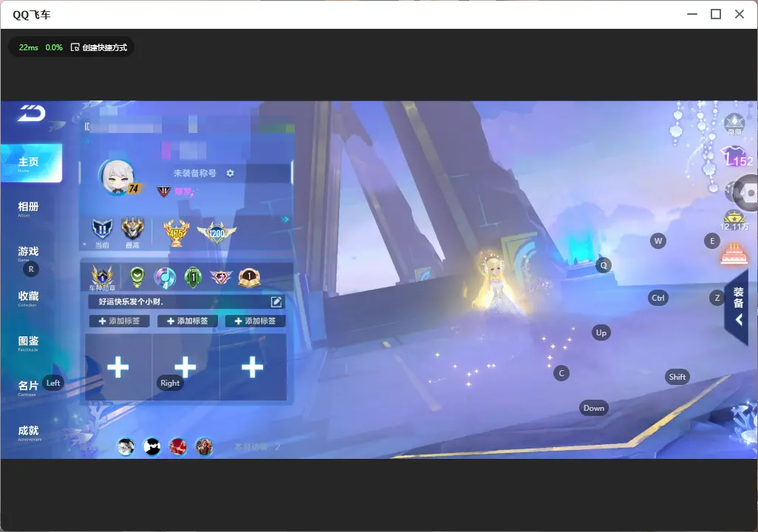Click the crown popularity icon 12.11万

click(734, 220)
